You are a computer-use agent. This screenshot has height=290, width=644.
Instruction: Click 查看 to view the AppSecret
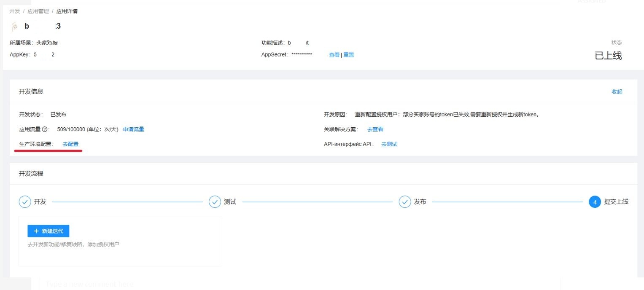[x=334, y=55]
